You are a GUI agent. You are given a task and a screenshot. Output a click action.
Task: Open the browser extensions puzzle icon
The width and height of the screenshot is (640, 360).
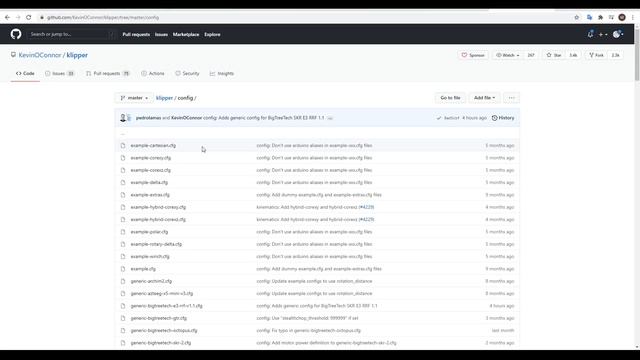[x=600, y=18]
